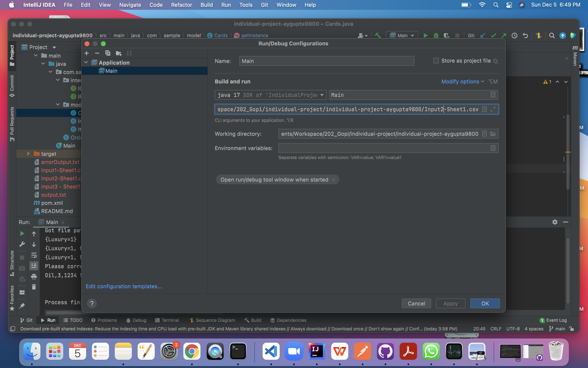The width and height of the screenshot is (588, 368).
Task: Expand the target folder in Project tree
Action: (x=28, y=154)
